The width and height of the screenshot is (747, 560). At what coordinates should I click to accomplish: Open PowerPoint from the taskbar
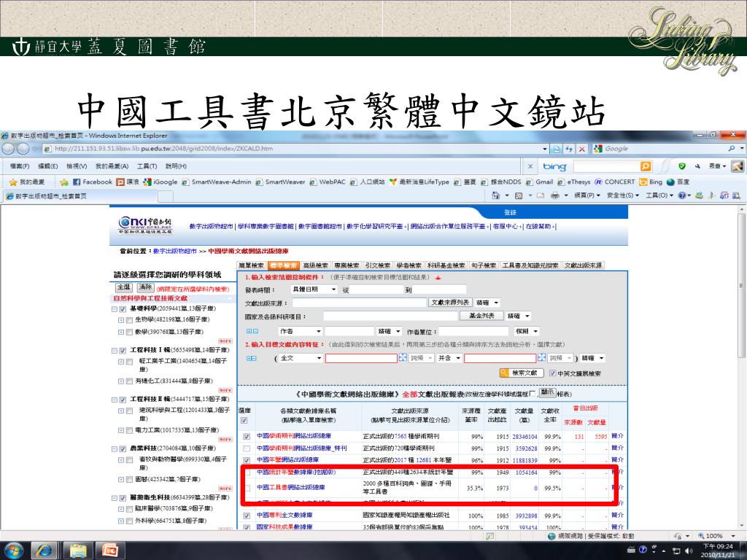pyautogui.click(x=110, y=551)
